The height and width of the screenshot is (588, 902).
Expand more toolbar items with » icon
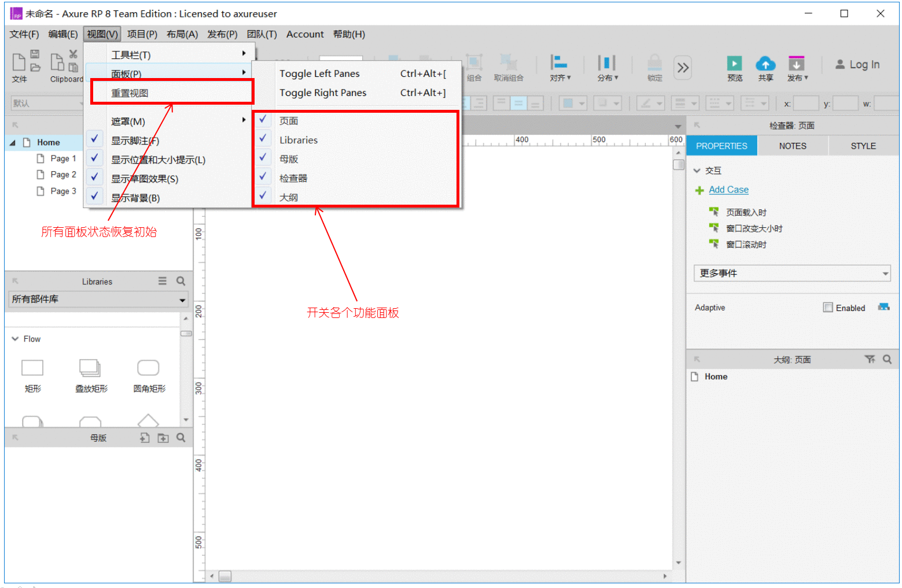(x=683, y=68)
